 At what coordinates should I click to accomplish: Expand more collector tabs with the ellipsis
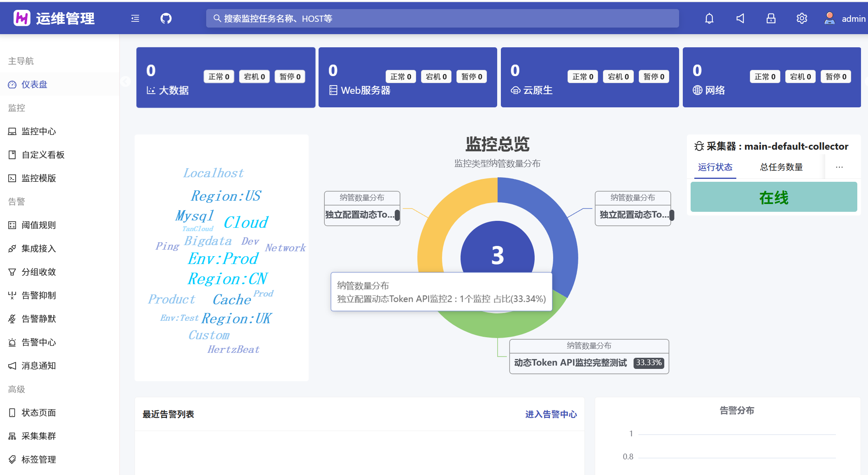[839, 167]
